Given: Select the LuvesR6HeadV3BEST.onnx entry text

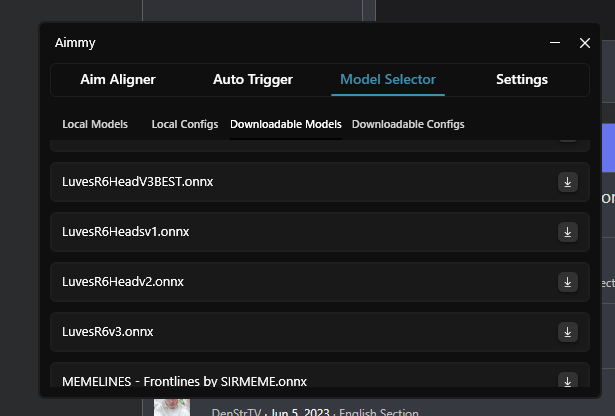Looking at the screenshot, I should coord(138,182).
